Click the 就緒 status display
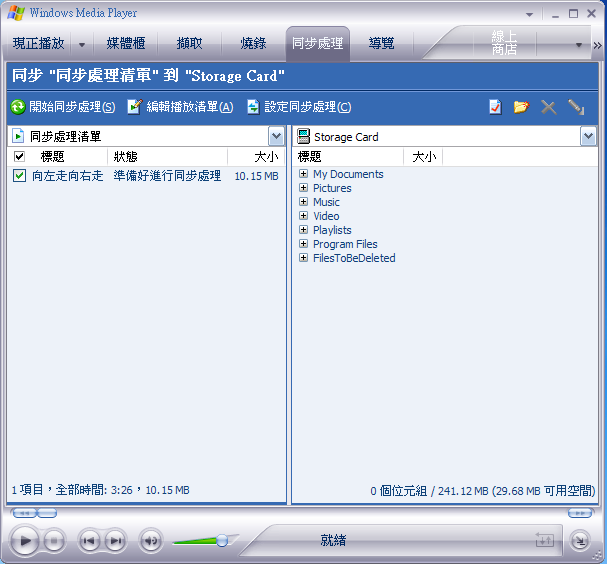This screenshot has height=564, width=607. coord(333,540)
